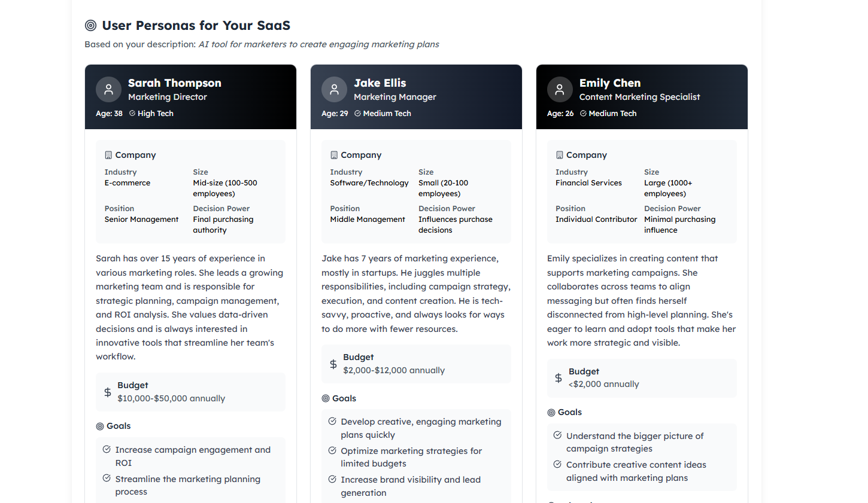Click Emily Chen's avatar icon
This screenshot has width=868, height=503.
(560, 90)
